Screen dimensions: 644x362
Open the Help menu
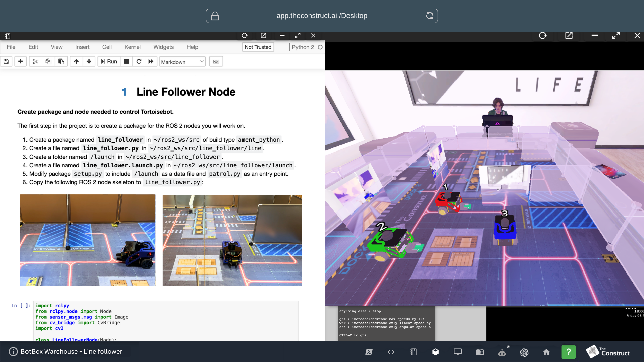point(193,47)
